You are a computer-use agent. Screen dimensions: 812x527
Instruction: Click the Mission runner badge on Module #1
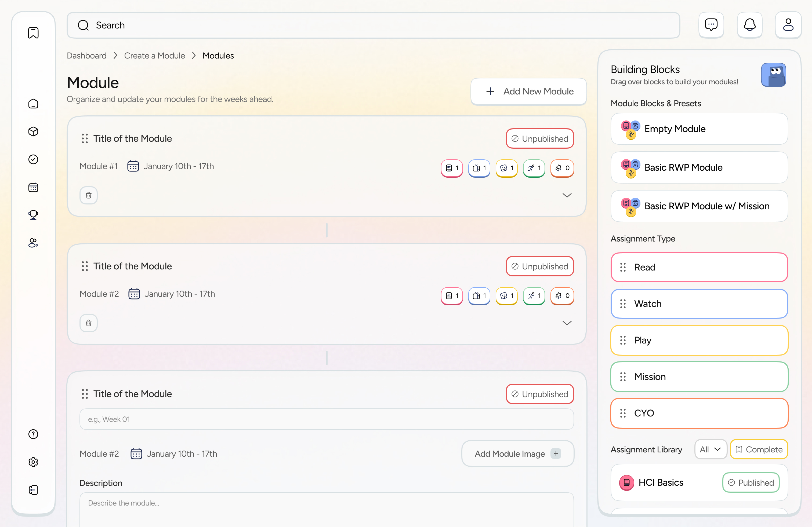point(534,168)
